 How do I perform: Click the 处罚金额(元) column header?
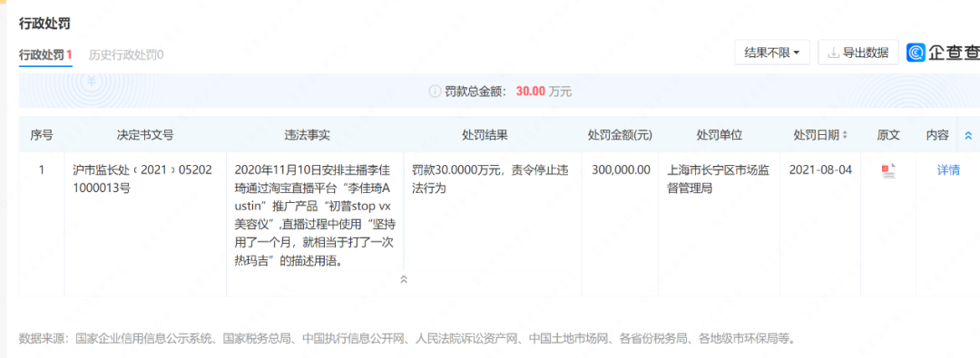[x=620, y=135]
